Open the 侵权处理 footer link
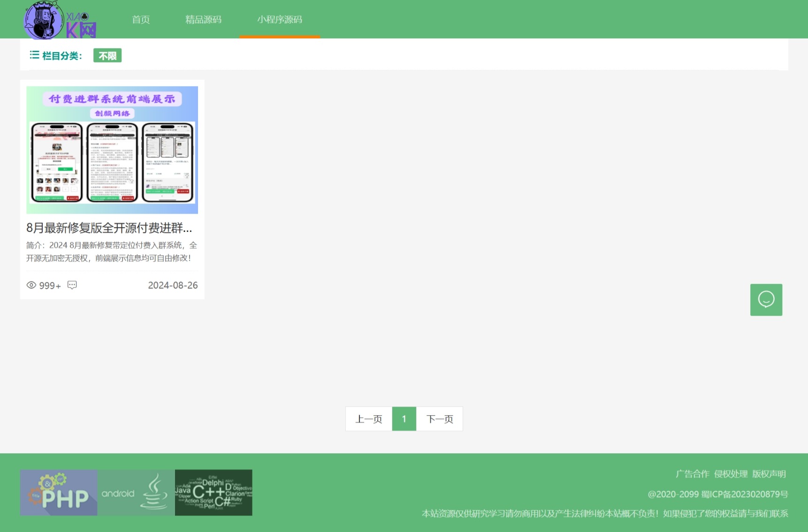This screenshot has width=808, height=532. coord(731,474)
